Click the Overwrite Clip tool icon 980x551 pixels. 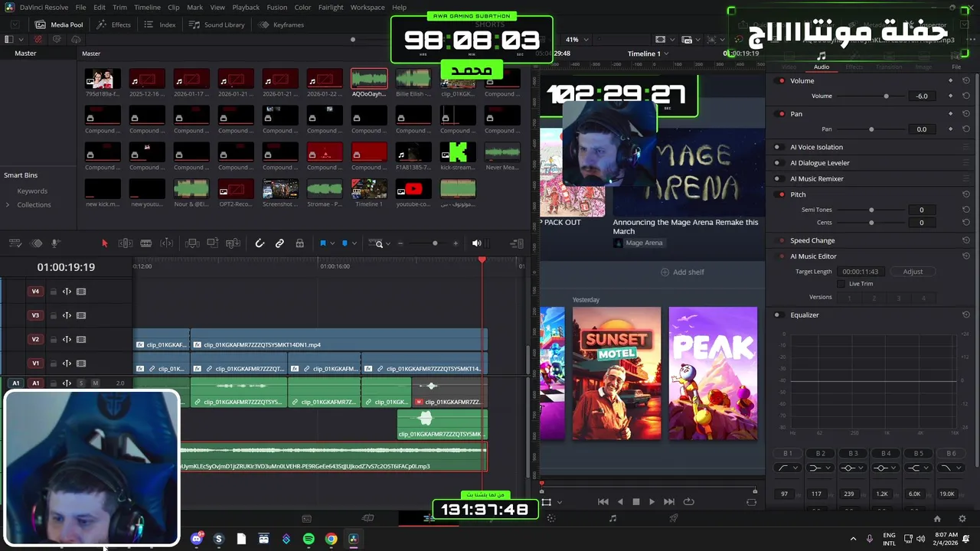[x=213, y=243]
